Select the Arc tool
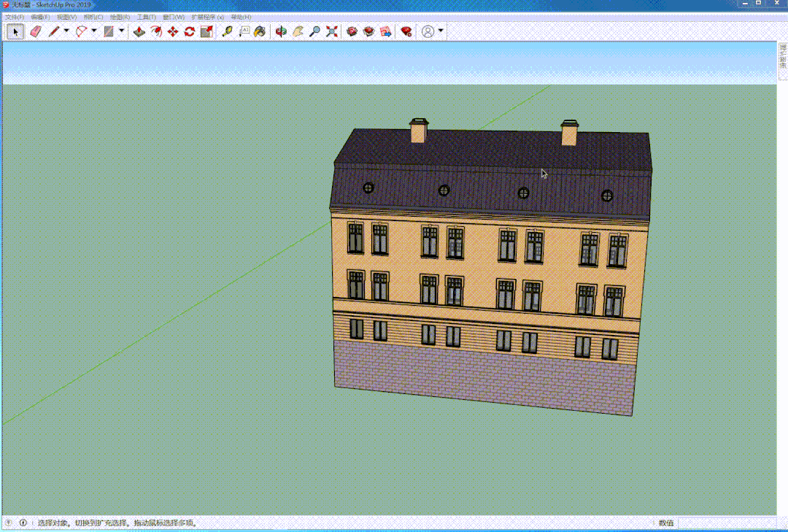This screenshot has width=788, height=532. 81,31
